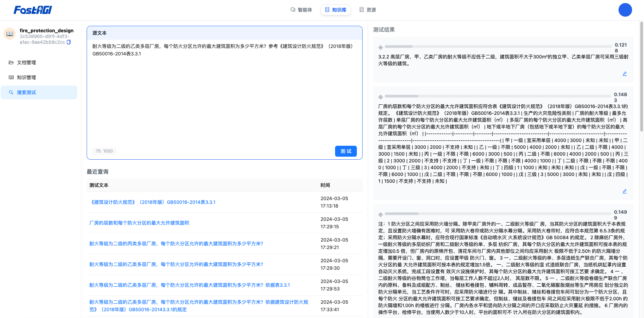
Task: Click the target icon of result 0.1218
Action: click(x=381, y=48)
